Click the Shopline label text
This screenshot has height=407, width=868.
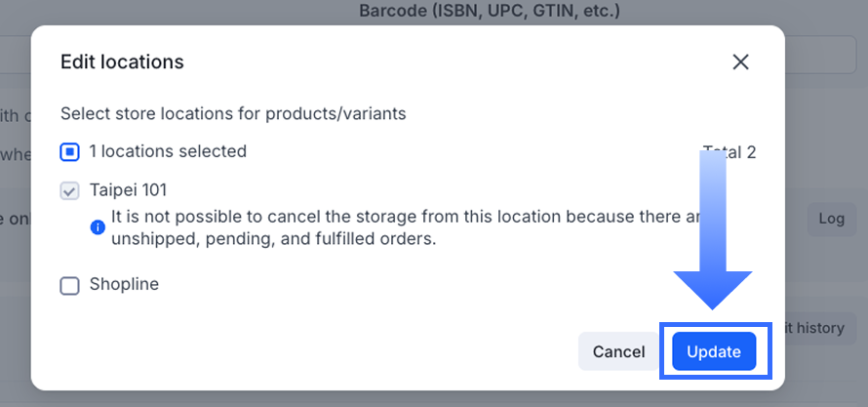point(124,285)
